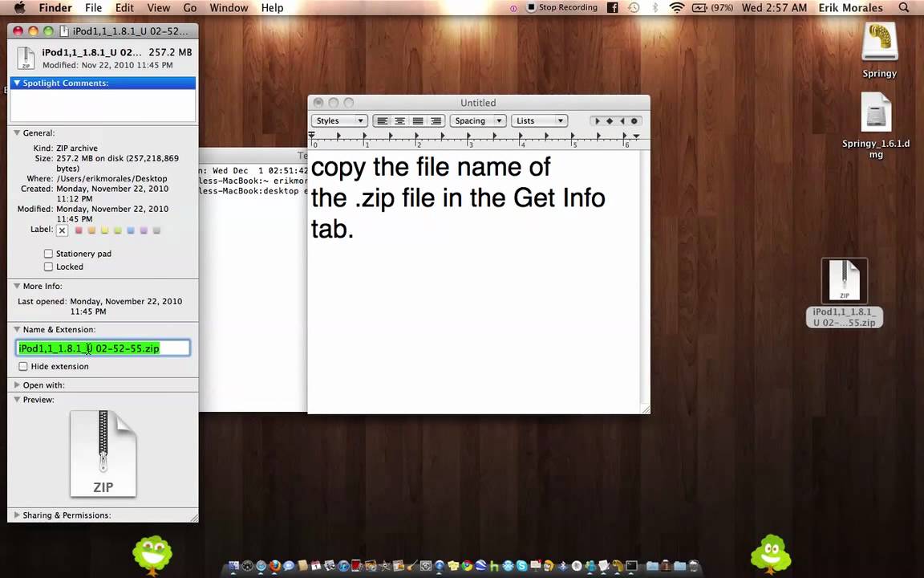Open Finder from the Dock

click(233, 566)
